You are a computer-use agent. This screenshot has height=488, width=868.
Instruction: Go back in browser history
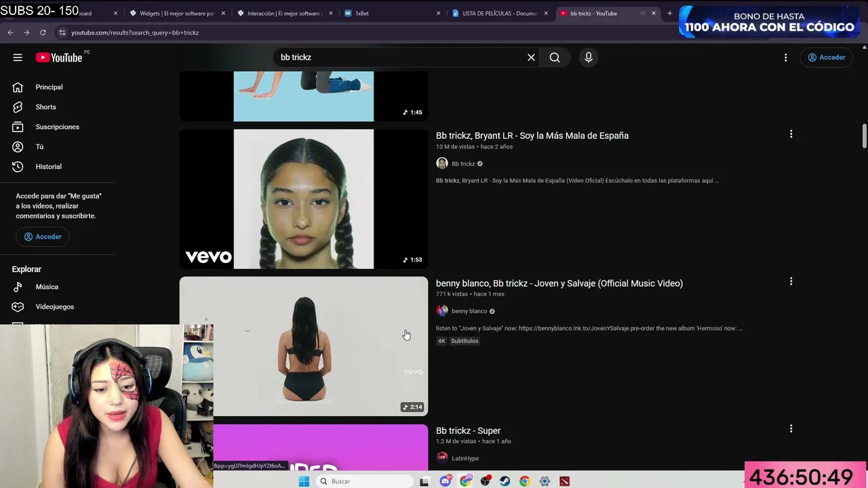pos(10,33)
